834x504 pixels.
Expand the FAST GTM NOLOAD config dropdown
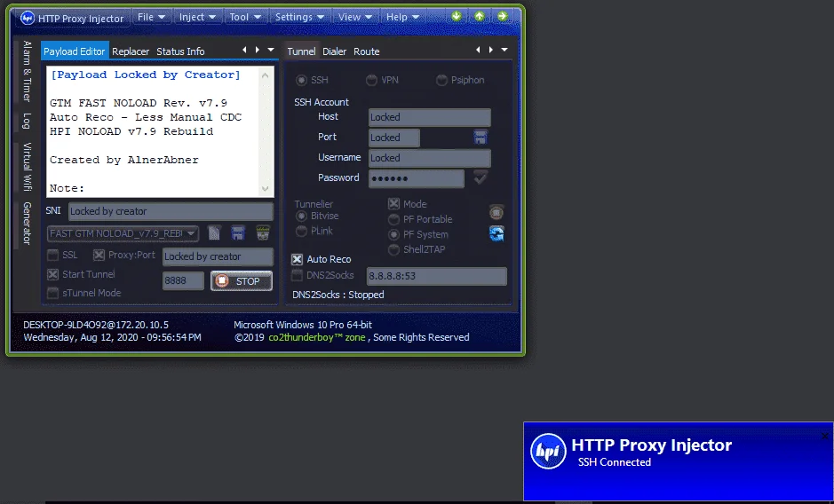(x=123, y=233)
